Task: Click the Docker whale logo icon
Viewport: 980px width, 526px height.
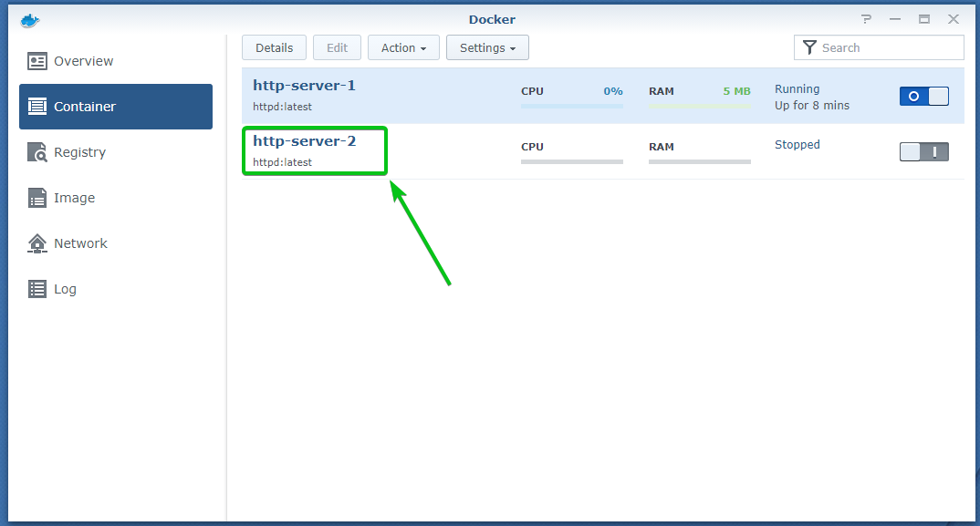Action: click(x=30, y=21)
